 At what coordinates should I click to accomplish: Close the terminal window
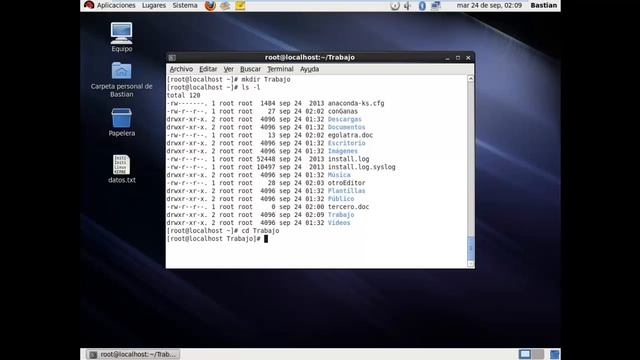click(468, 58)
